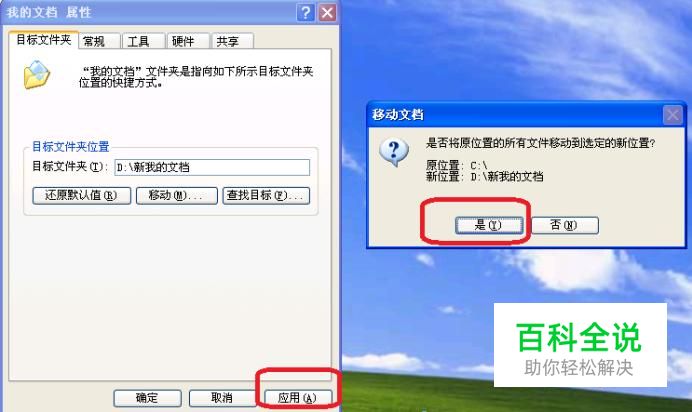Click the 查找目标 button
The height and width of the screenshot is (412, 692).
(x=266, y=195)
